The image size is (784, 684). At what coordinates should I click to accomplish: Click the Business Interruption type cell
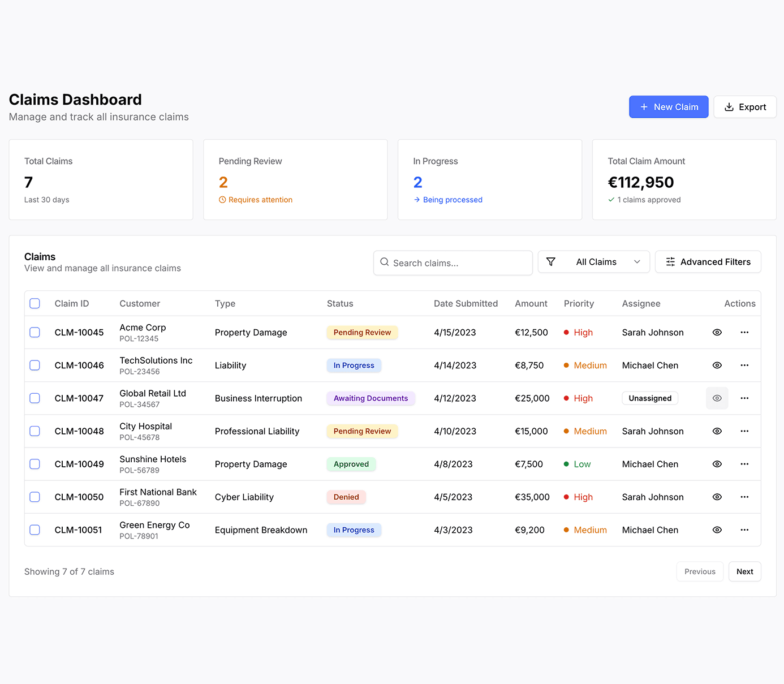point(259,398)
